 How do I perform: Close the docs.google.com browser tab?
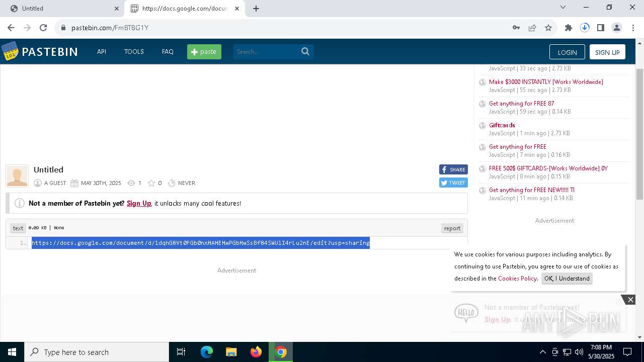pos(237,9)
